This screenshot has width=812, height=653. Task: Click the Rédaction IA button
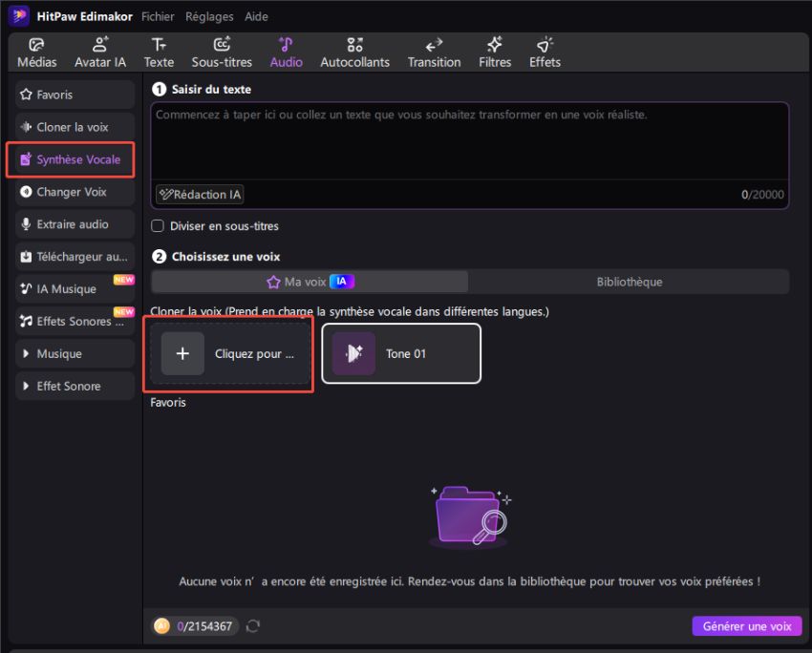(x=201, y=195)
